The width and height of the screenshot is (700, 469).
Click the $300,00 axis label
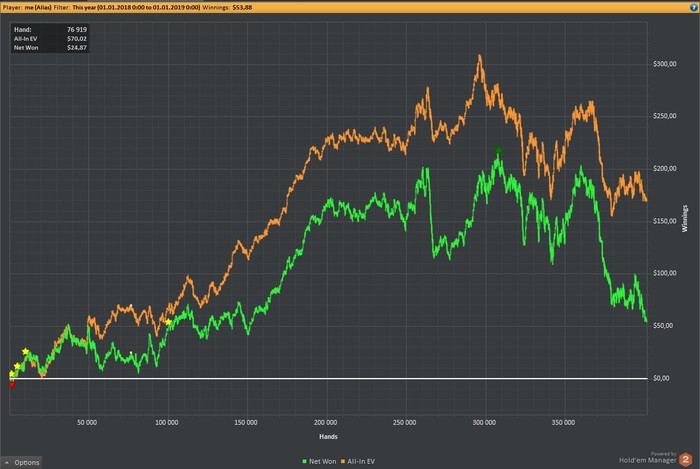664,64
